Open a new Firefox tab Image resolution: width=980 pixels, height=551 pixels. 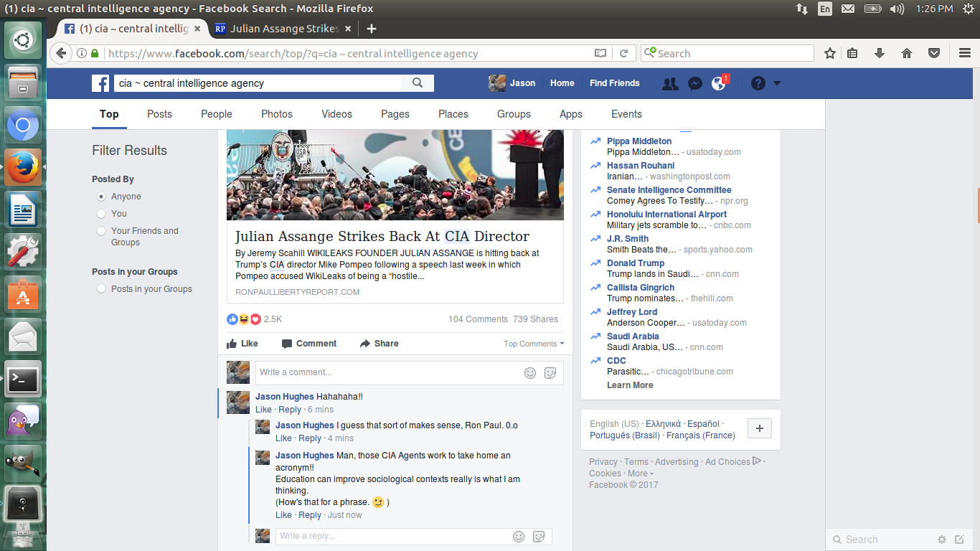(x=371, y=29)
